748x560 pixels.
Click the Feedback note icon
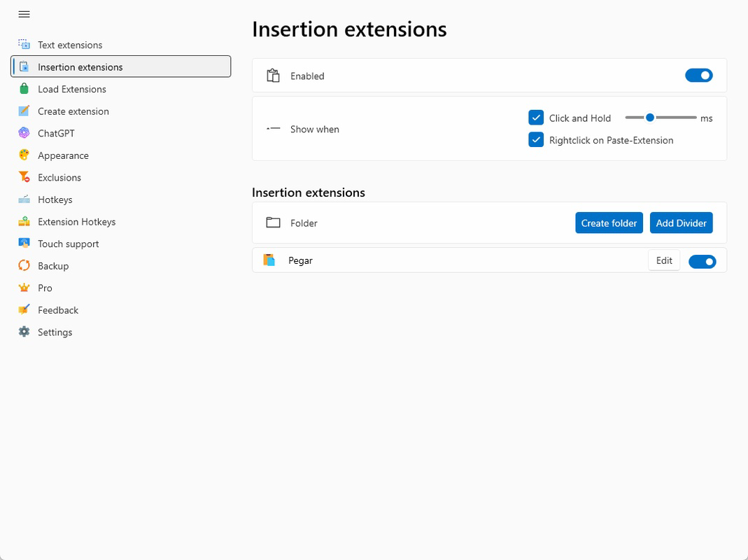(24, 309)
